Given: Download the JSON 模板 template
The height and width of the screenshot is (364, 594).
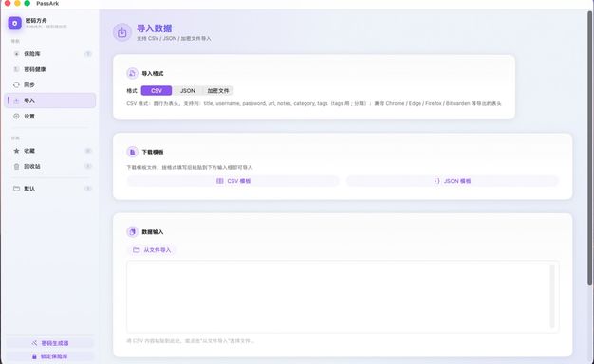Looking at the screenshot, I should pos(453,181).
